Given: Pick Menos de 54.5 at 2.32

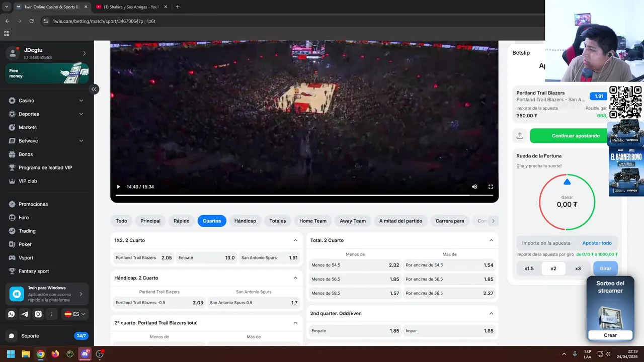Looking at the screenshot, I should point(355,265).
